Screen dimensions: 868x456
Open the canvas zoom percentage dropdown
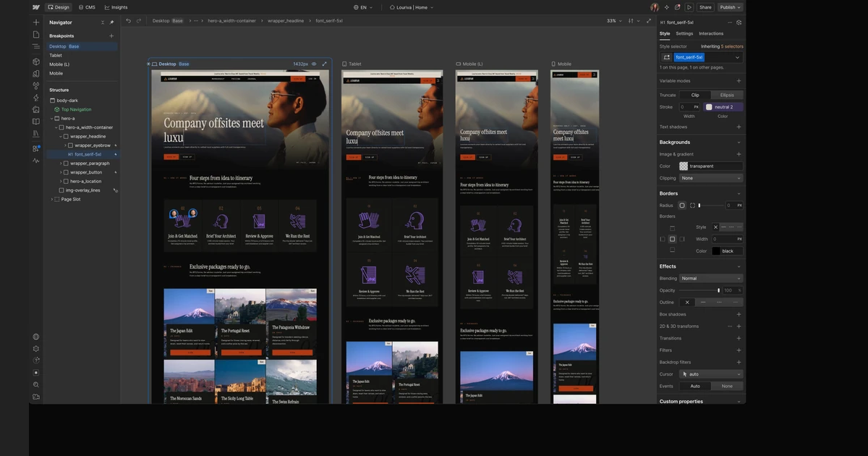coord(614,21)
